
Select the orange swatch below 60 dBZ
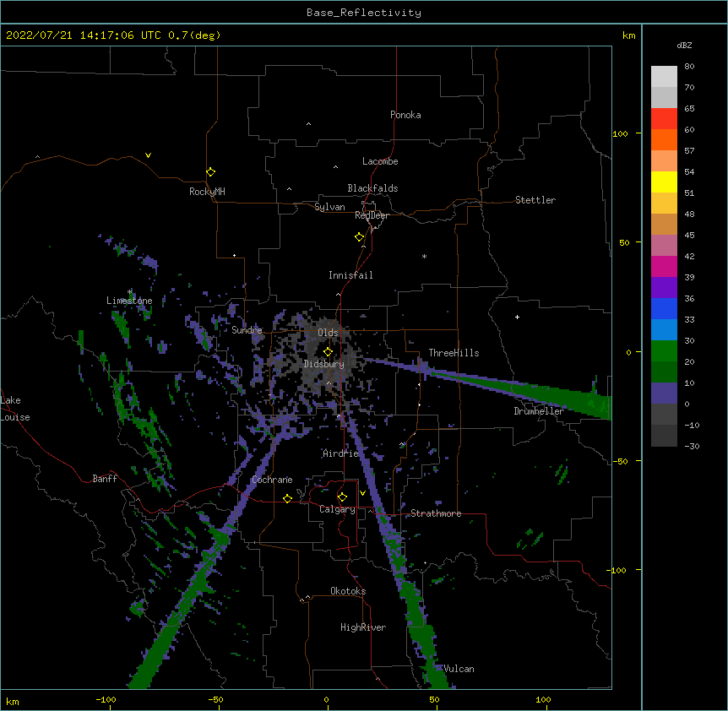click(664, 139)
